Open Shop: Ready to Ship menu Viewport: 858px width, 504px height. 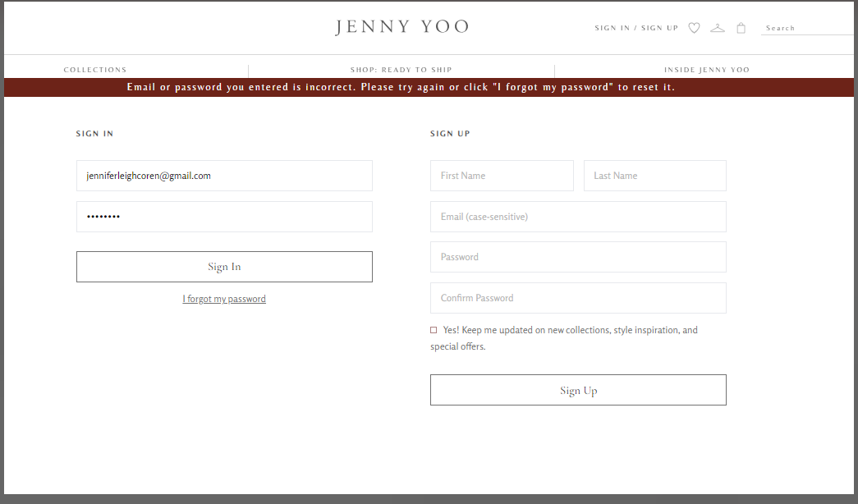401,70
